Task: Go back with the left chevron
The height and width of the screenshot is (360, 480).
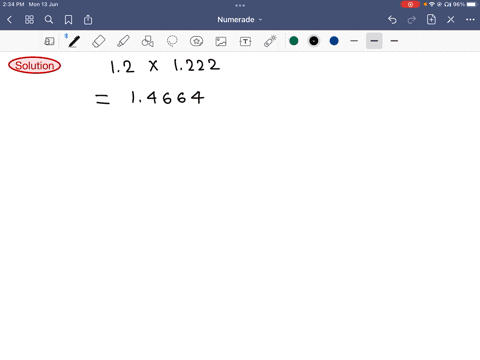Action: pyautogui.click(x=9, y=20)
